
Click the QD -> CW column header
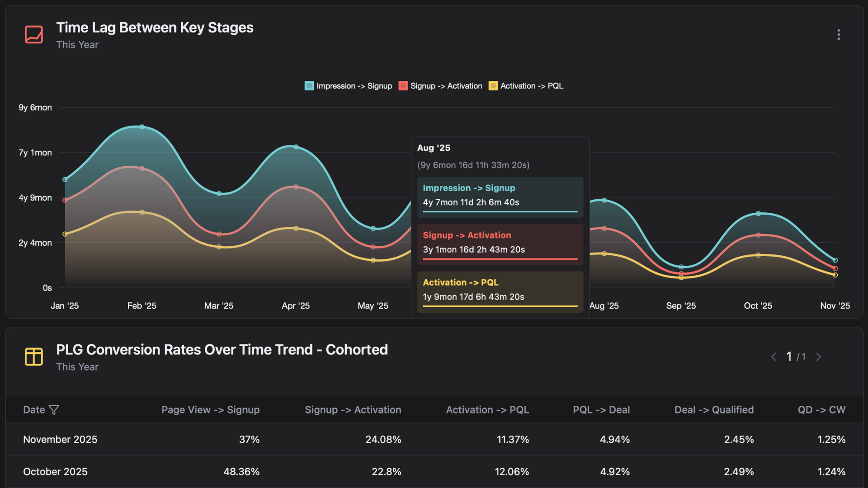pyautogui.click(x=821, y=410)
